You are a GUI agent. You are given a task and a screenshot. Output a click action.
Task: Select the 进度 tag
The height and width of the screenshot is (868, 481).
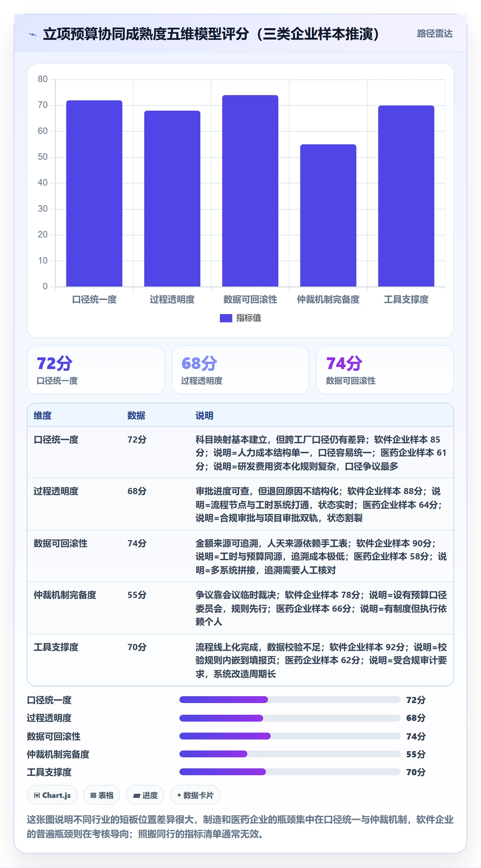coord(145,795)
